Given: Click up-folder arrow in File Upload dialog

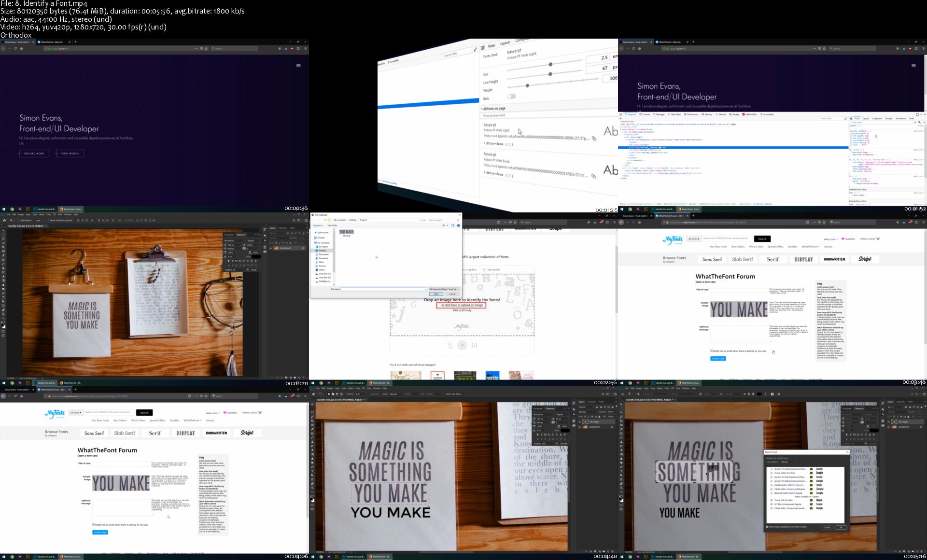Looking at the screenshot, I should pyautogui.click(x=325, y=220).
